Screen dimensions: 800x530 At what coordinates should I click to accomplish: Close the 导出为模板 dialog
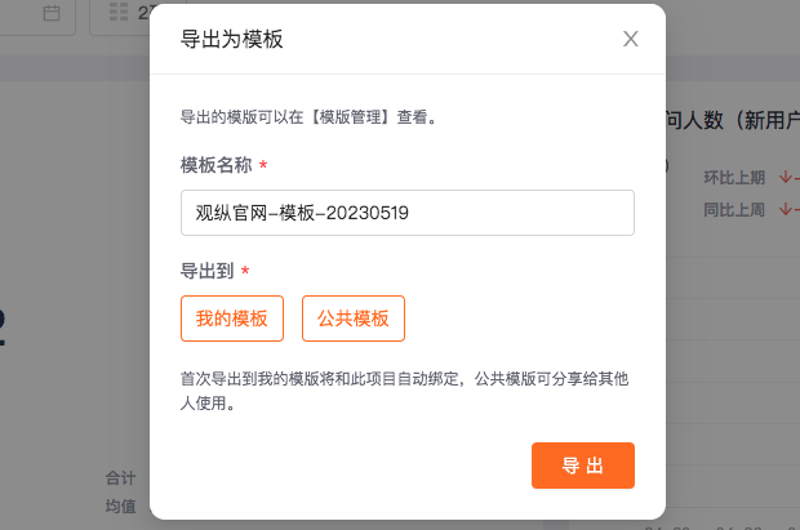[631, 39]
